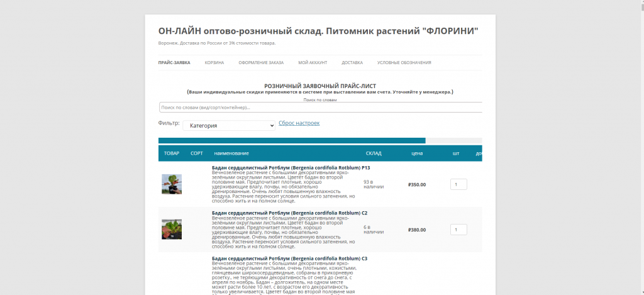
Task: Click the Сброс настроек link
Action: pos(299,123)
